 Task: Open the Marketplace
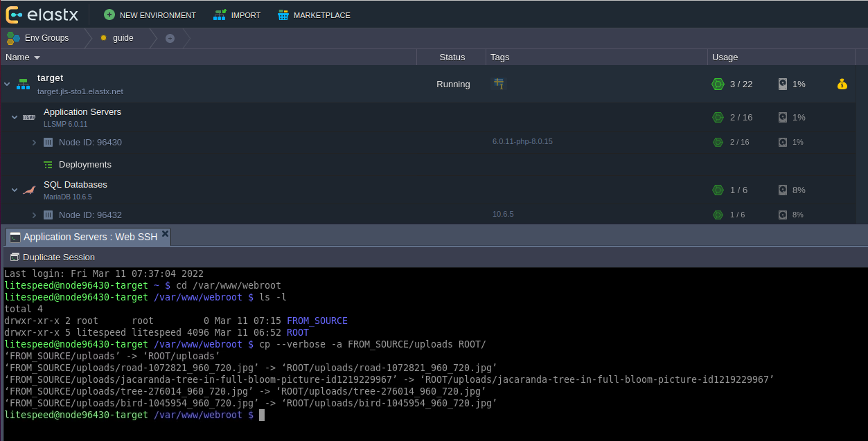click(x=314, y=15)
